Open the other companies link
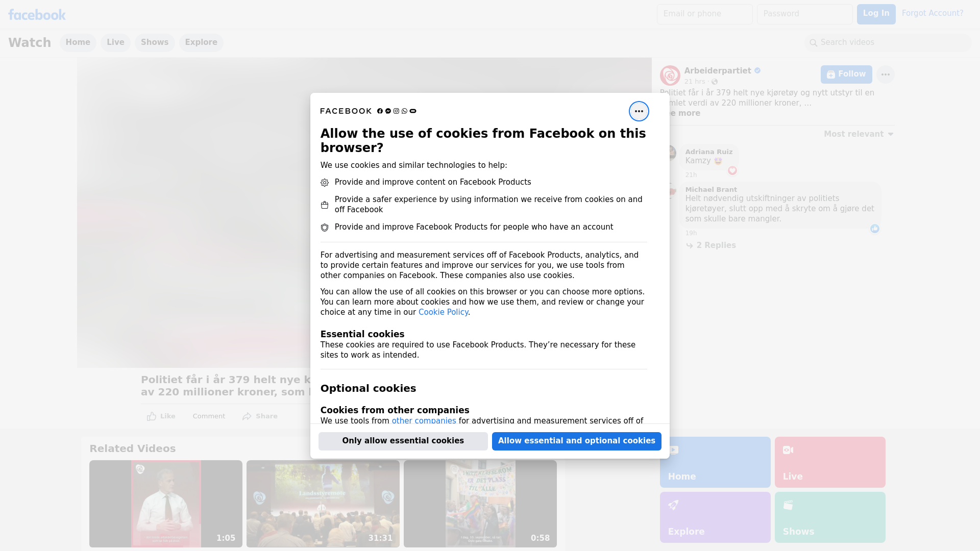This screenshot has height=551, width=980. (424, 421)
